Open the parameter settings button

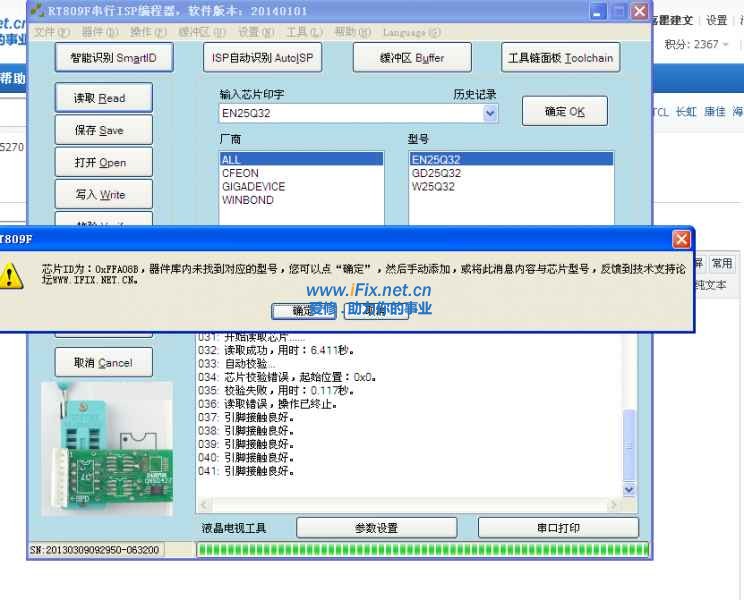click(x=376, y=528)
